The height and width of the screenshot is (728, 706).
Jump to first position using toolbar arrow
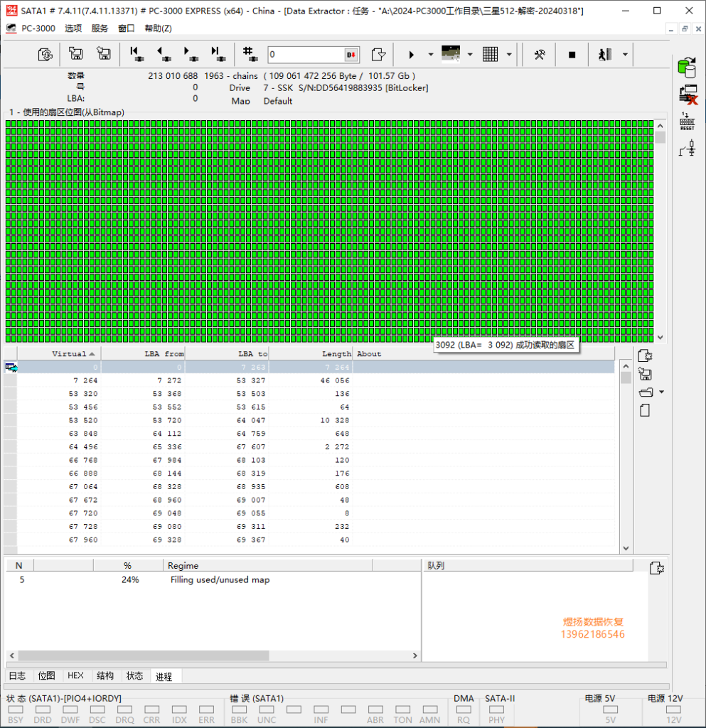pos(135,54)
